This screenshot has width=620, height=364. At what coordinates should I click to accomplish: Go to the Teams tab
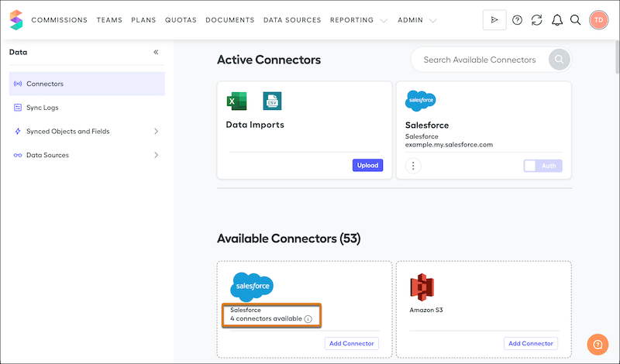pyautogui.click(x=109, y=20)
